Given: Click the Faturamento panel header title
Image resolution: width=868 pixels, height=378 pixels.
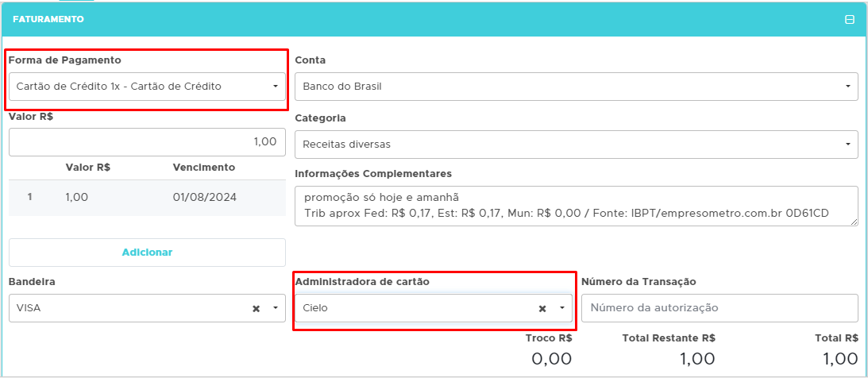Looking at the screenshot, I should pos(48,19).
